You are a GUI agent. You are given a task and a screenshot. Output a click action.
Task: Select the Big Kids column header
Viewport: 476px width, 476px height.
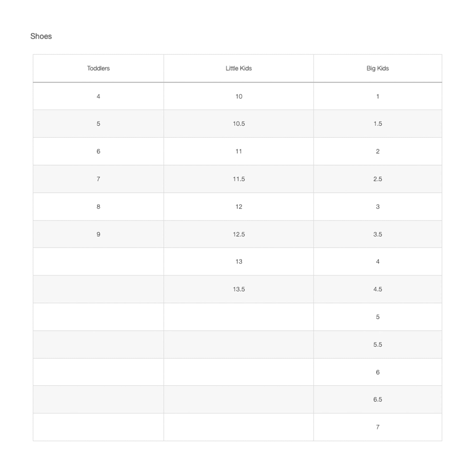click(x=377, y=68)
